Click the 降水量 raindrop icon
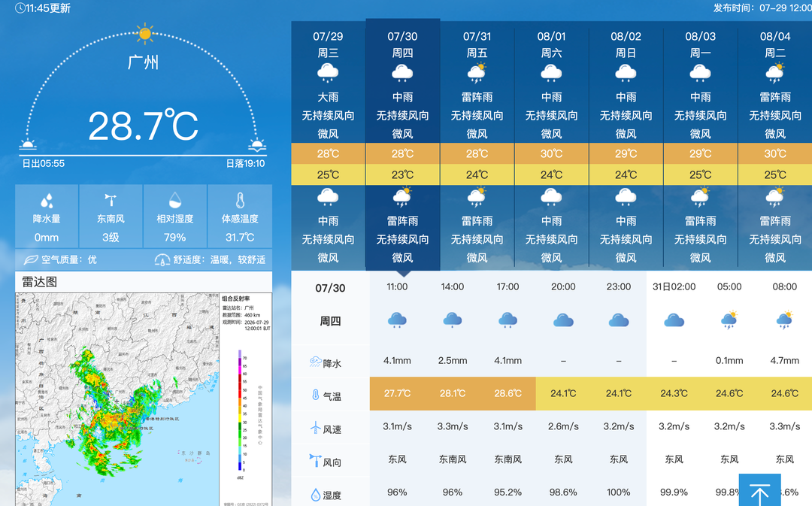 pyautogui.click(x=47, y=201)
